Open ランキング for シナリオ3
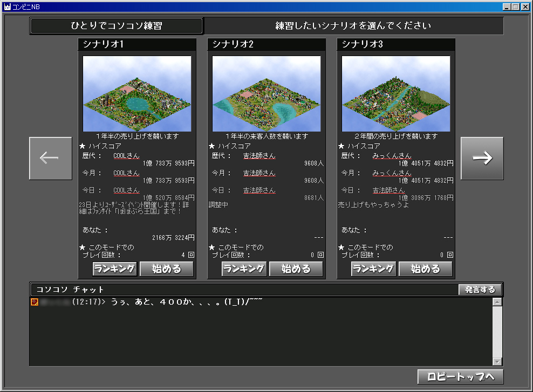The width and height of the screenshot is (533, 392). coord(374,269)
